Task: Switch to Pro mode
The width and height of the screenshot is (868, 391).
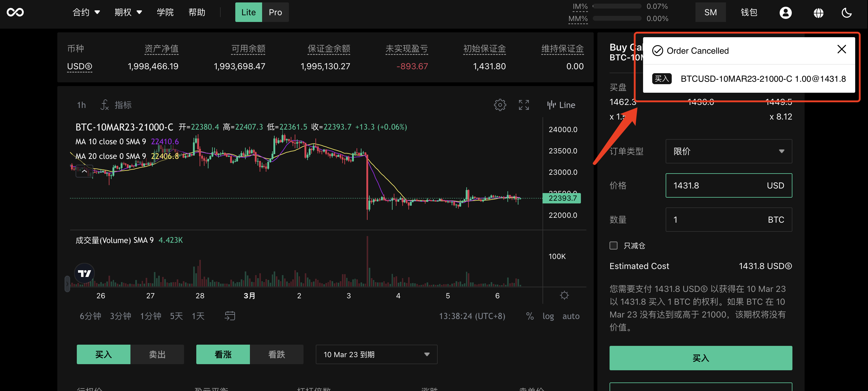Action: [275, 12]
